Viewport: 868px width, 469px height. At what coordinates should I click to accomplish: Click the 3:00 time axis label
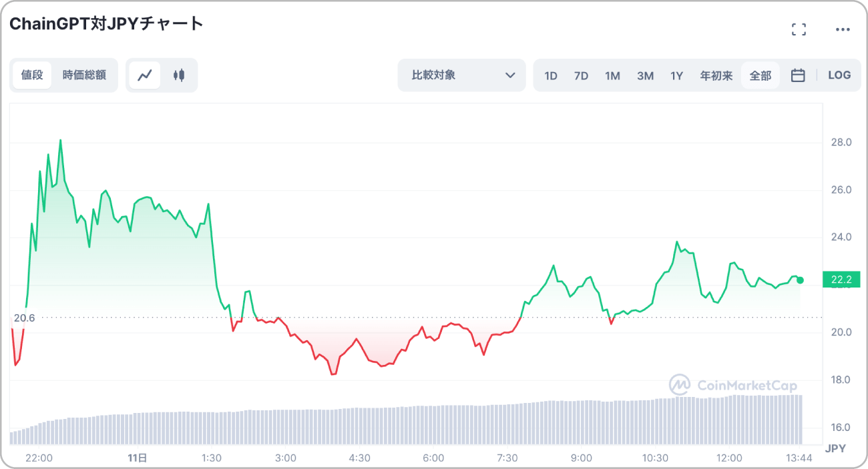[286, 458]
